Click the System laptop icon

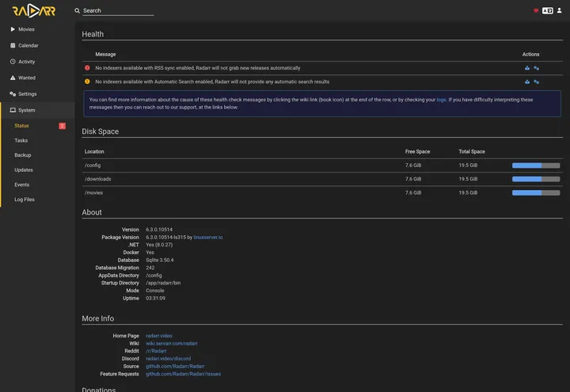tap(13, 110)
